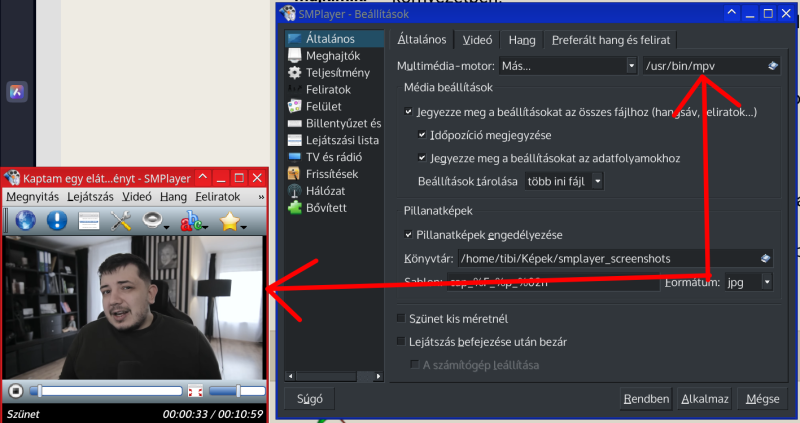Image resolution: width=800 pixels, height=423 pixels.
Task: Click the Alkalmaz button
Action: pyautogui.click(x=705, y=399)
